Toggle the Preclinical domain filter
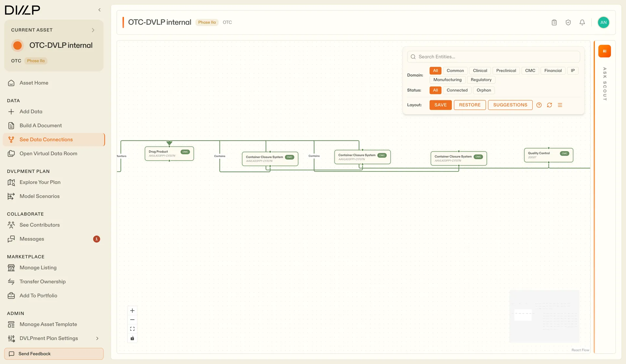The height and width of the screenshot is (364, 626). (x=506, y=71)
